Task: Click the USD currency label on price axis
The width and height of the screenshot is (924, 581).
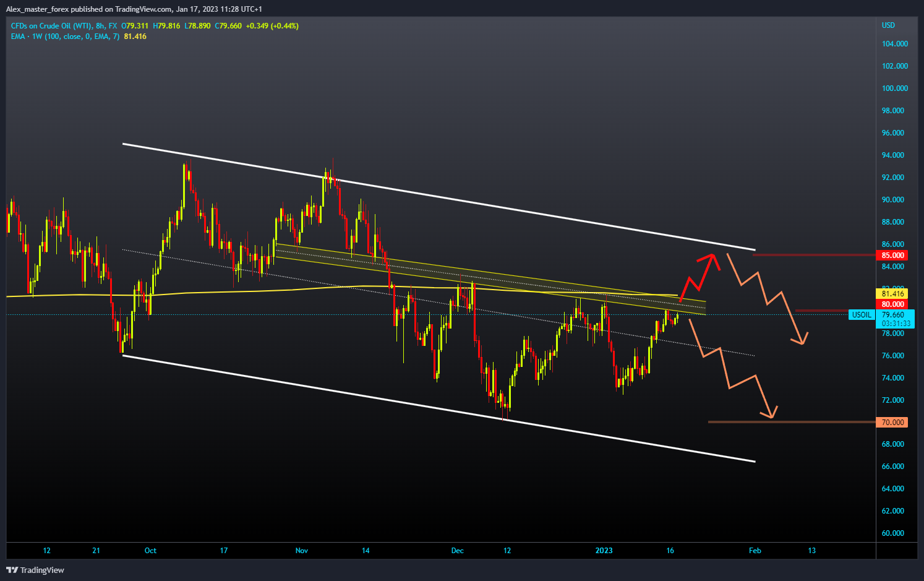Action: coord(888,25)
